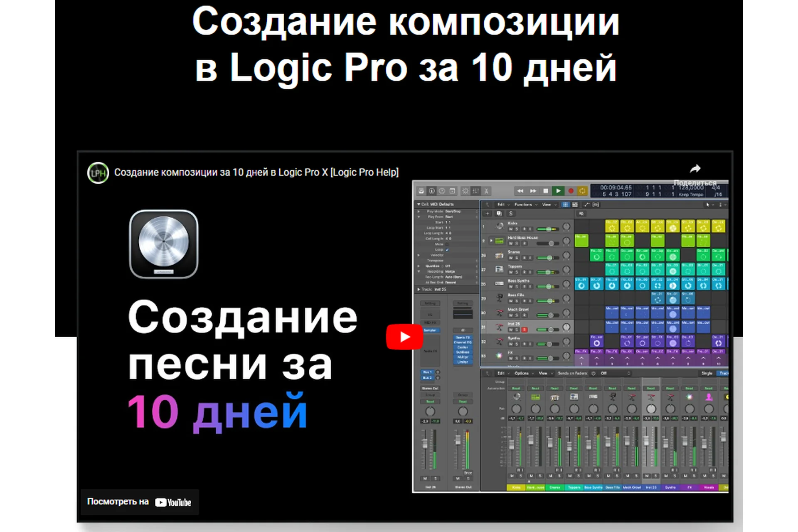Screen dimensions: 798x532
Task: Click the Stop button in the transport
Action: 545,191
